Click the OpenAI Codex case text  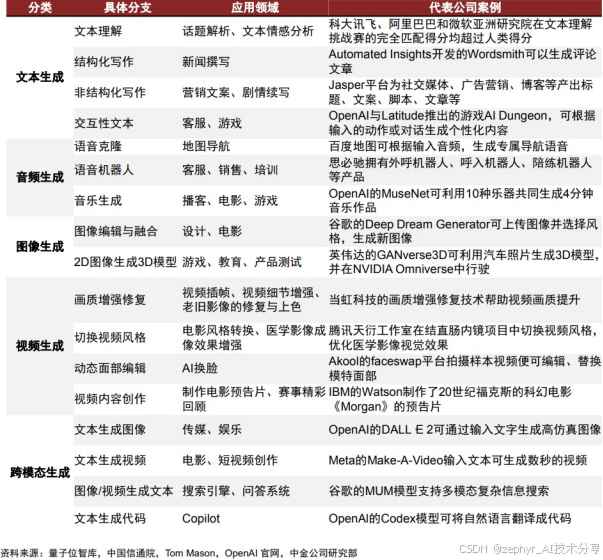click(x=450, y=518)
